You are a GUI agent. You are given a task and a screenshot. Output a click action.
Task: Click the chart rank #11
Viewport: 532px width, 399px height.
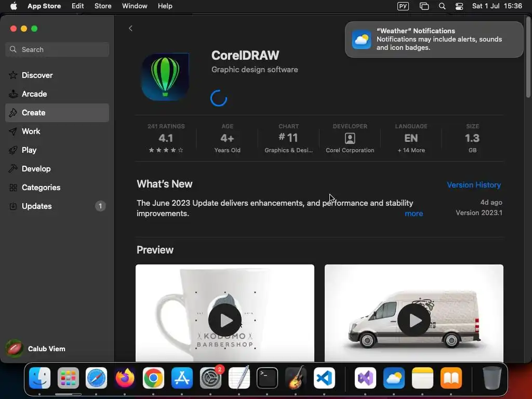coord(288,138)
